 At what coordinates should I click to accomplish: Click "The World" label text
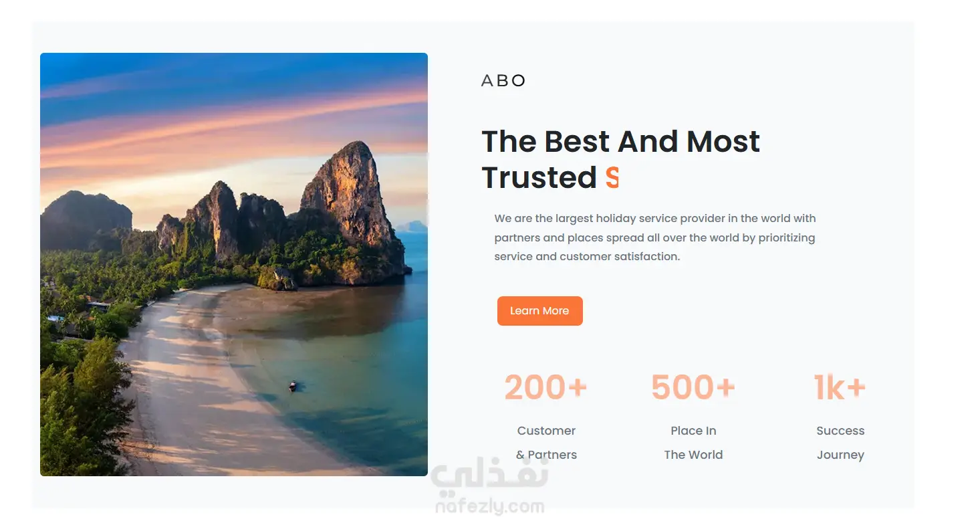693,455
